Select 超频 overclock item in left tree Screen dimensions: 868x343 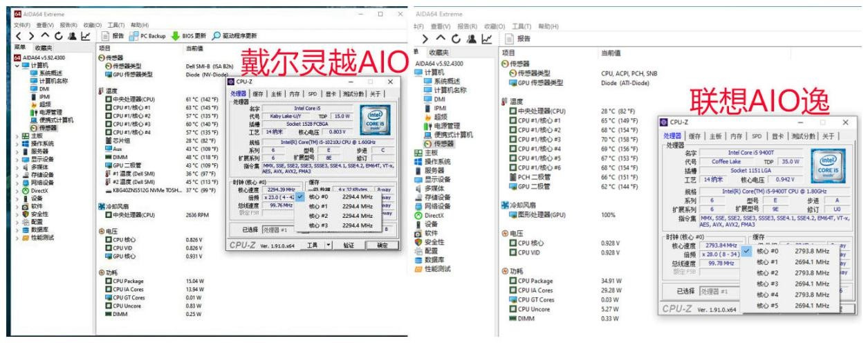(40, 104)
